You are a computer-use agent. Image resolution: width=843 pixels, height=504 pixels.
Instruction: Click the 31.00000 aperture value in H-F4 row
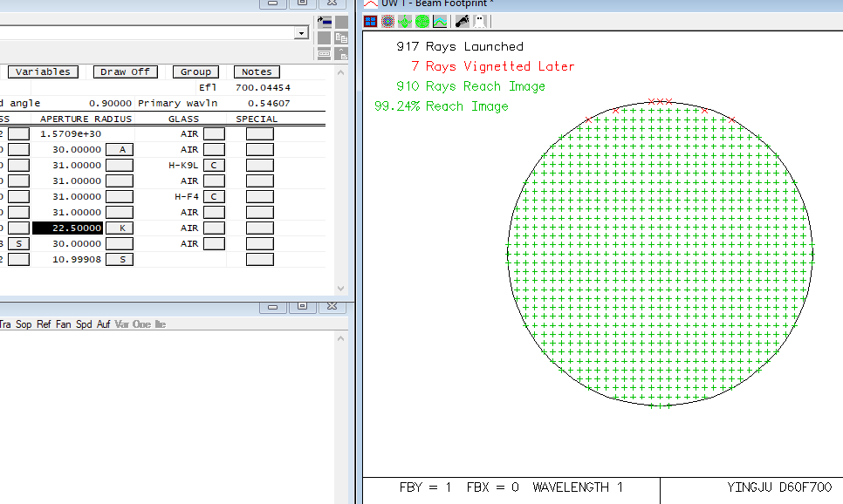pyautogui.click(x=76, y=197)
